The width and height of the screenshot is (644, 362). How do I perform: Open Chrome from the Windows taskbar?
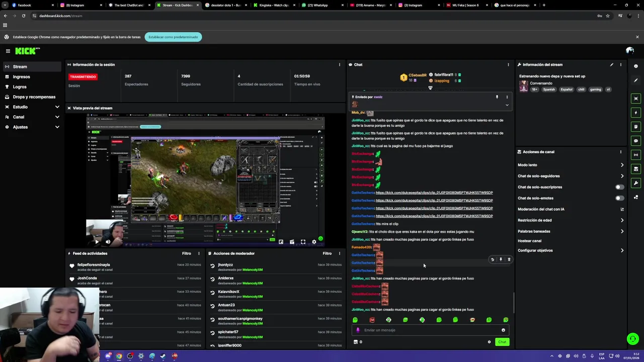coord(119,356)
